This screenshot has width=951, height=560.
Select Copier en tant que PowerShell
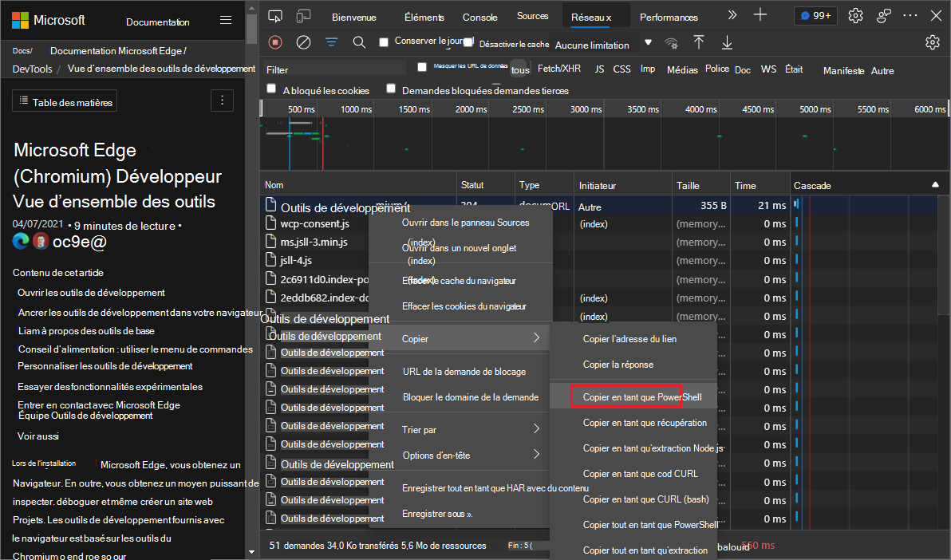[x=633, y=396]
